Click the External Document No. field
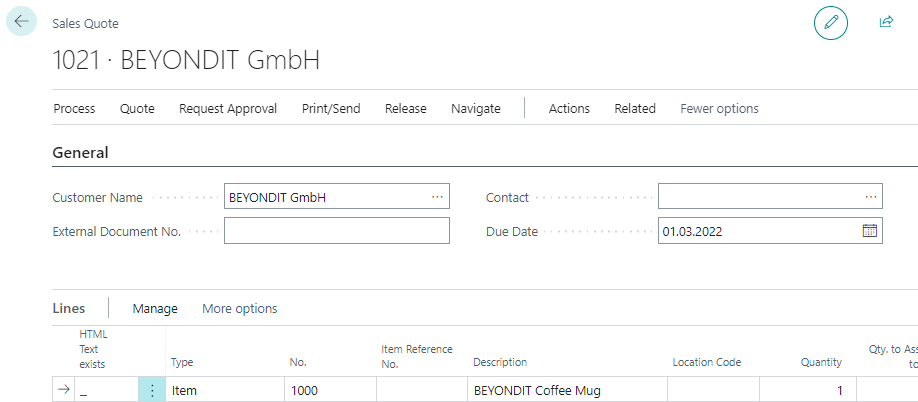The width and height of the screenshot is (918, 402). 336,231
